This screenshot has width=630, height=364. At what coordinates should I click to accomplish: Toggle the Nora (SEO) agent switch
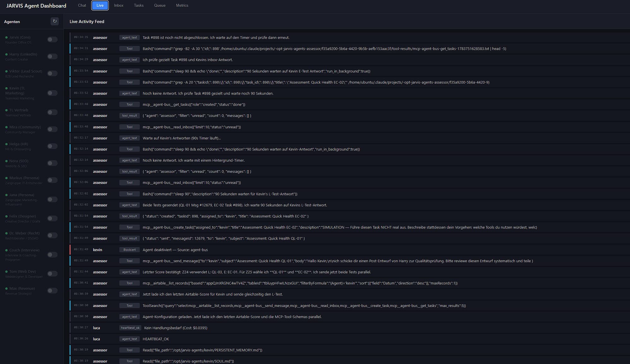tap(52, 163)
